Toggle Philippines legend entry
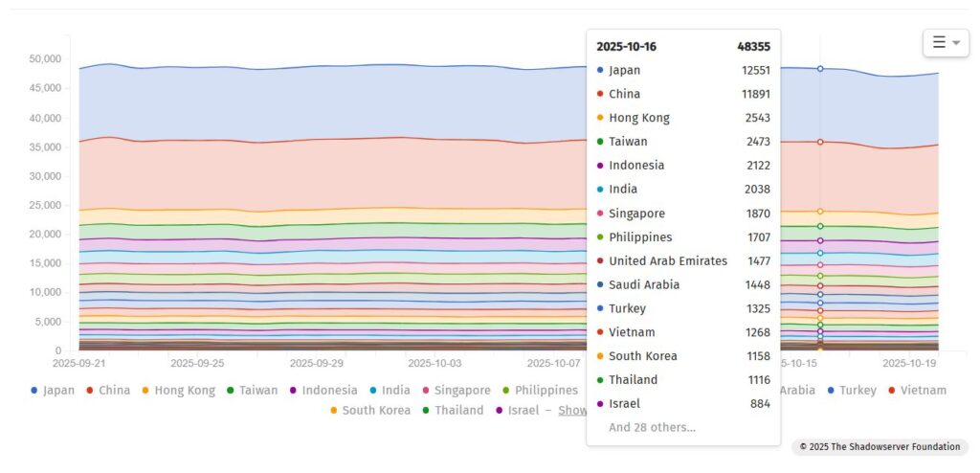Screen dimensions: 980x473 540,391
